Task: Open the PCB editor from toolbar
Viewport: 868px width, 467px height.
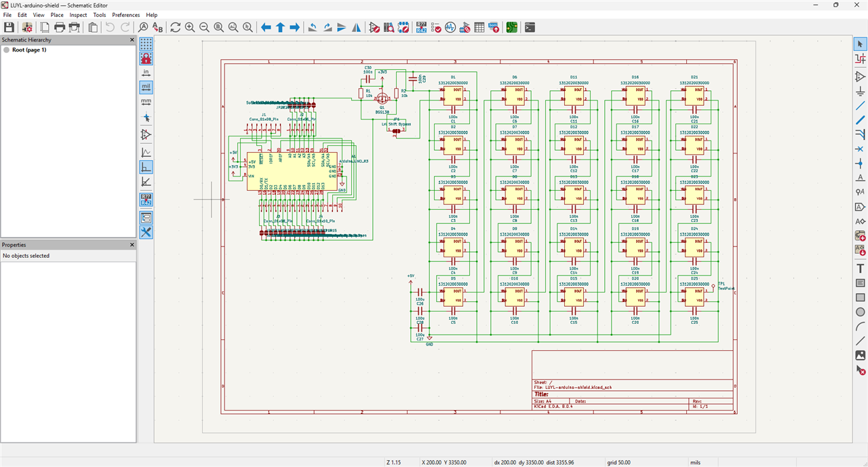Action: [x=511, y=27]
